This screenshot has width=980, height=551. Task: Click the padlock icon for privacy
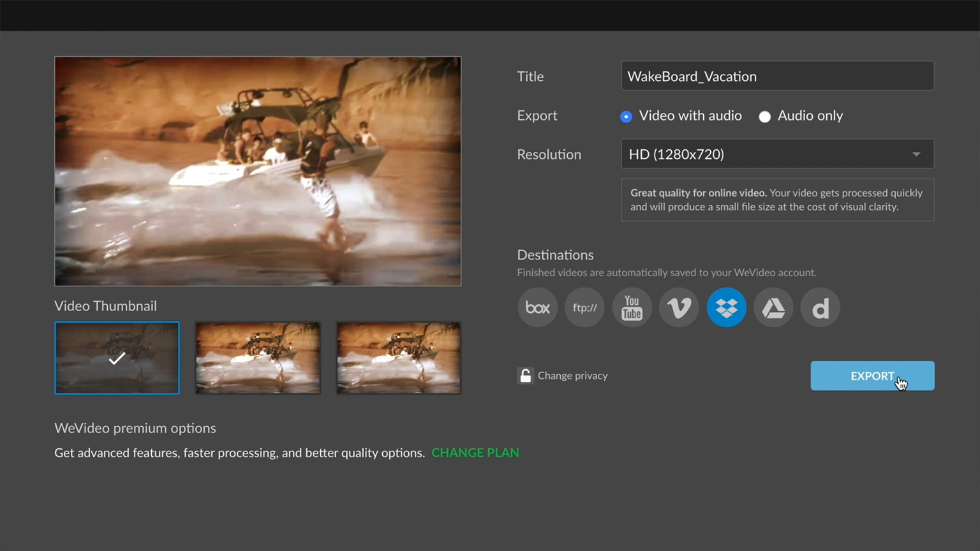point(525,376)
